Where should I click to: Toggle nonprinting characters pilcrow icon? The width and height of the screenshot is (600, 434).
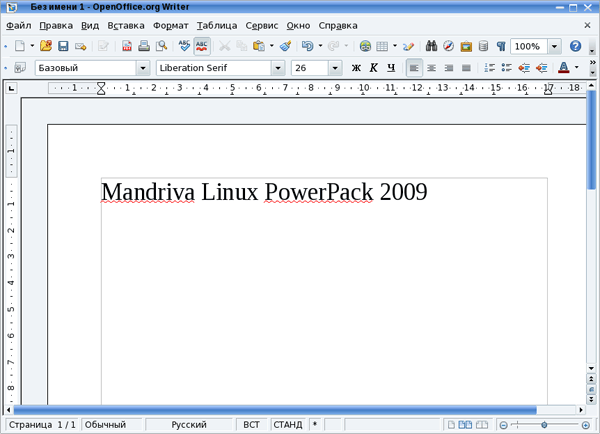pyautogui.click(x=501, y=46)
